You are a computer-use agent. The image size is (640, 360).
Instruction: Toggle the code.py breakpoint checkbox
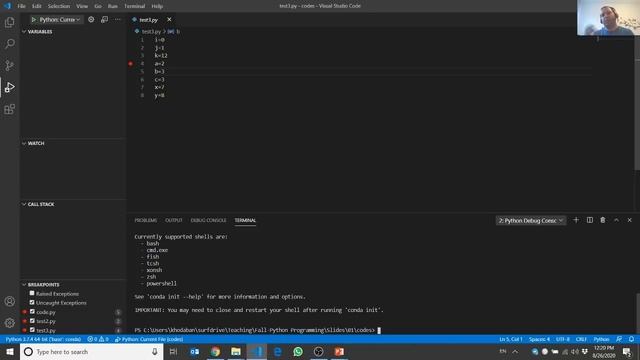[x=32, y=312]
